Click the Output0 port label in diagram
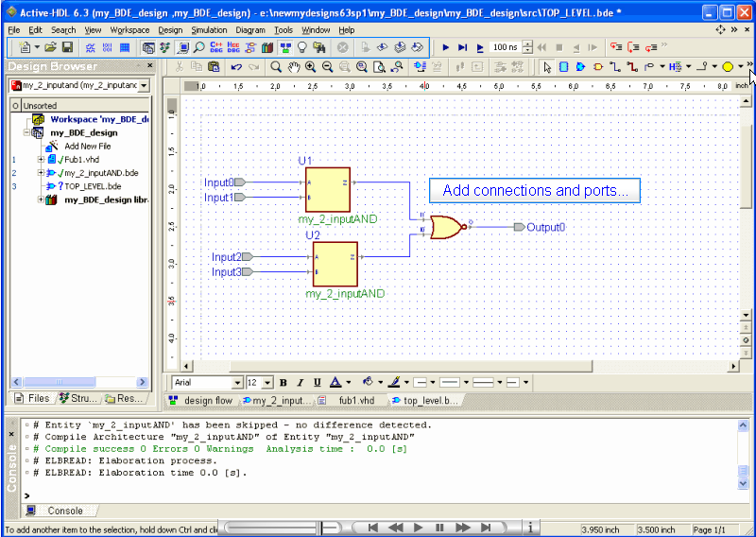Viewport: 756px width, 537px height. tap(545, 228)
